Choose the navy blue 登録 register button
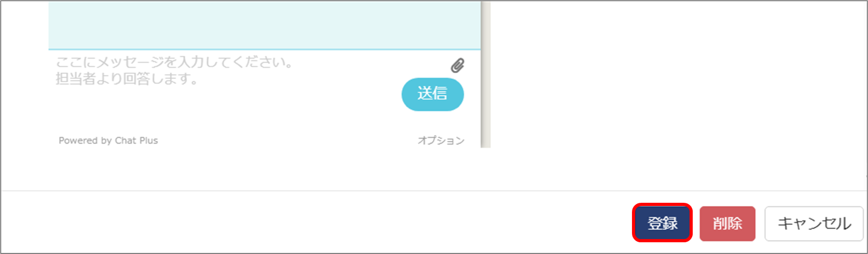Screen dimensions: 868x254 pos(662,223)
